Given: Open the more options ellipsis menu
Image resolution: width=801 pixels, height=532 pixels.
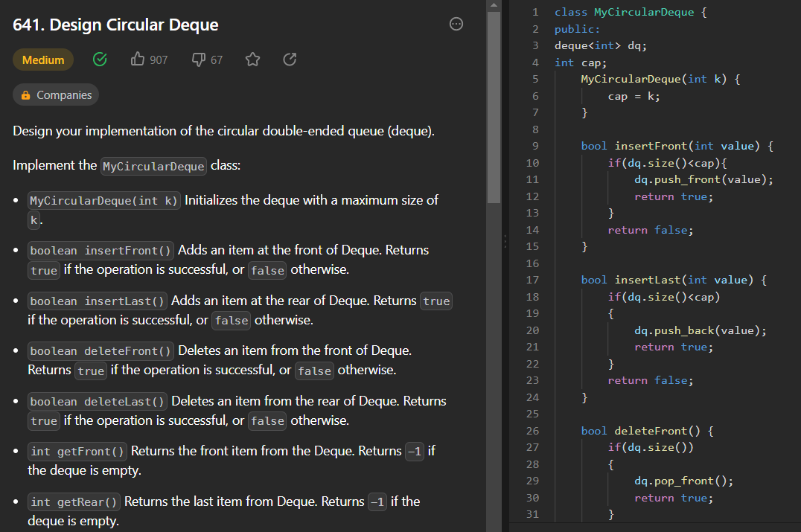Looking at the screenshot, I should (456, 24).
